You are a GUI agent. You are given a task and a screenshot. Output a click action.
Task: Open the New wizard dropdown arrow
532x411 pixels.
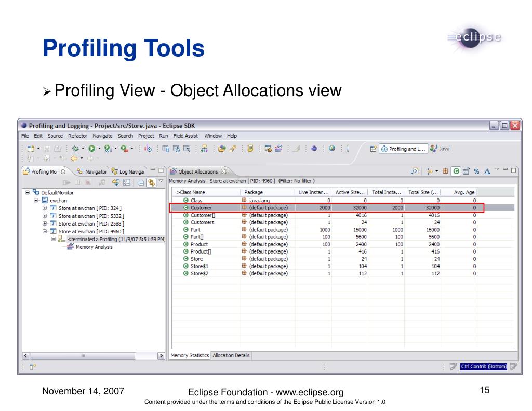coord(38,149)
